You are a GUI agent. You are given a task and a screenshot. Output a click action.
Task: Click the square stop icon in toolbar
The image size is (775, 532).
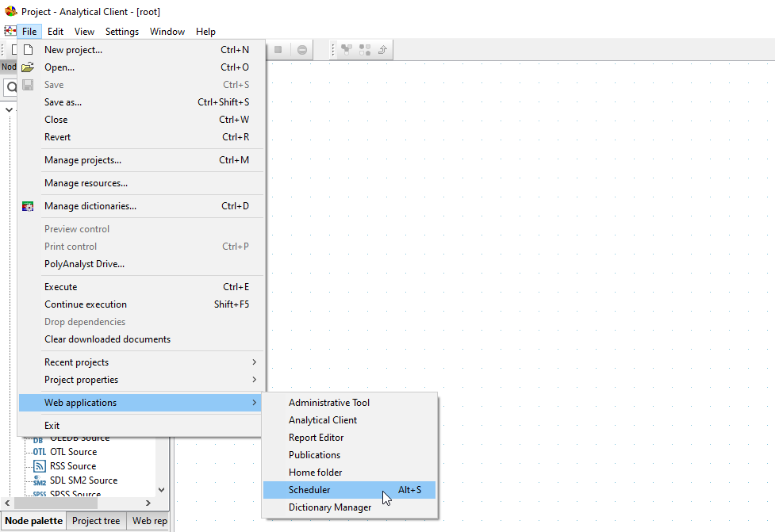click(278, 50)
